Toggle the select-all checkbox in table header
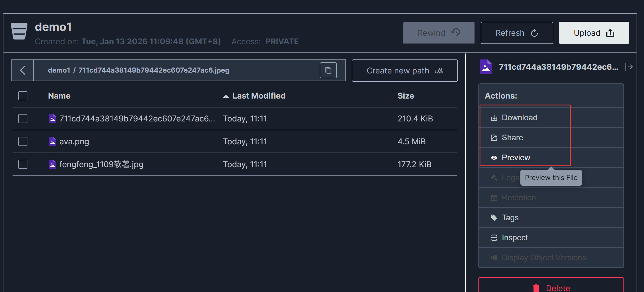The height and width of the screenshot is (292, 644). tap(23, 96)
